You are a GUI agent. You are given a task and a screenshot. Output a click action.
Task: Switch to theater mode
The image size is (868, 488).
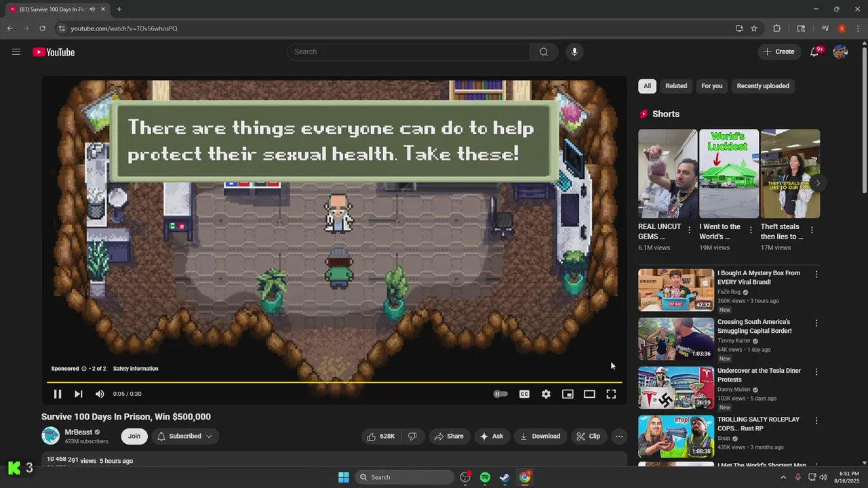(589, 394)
